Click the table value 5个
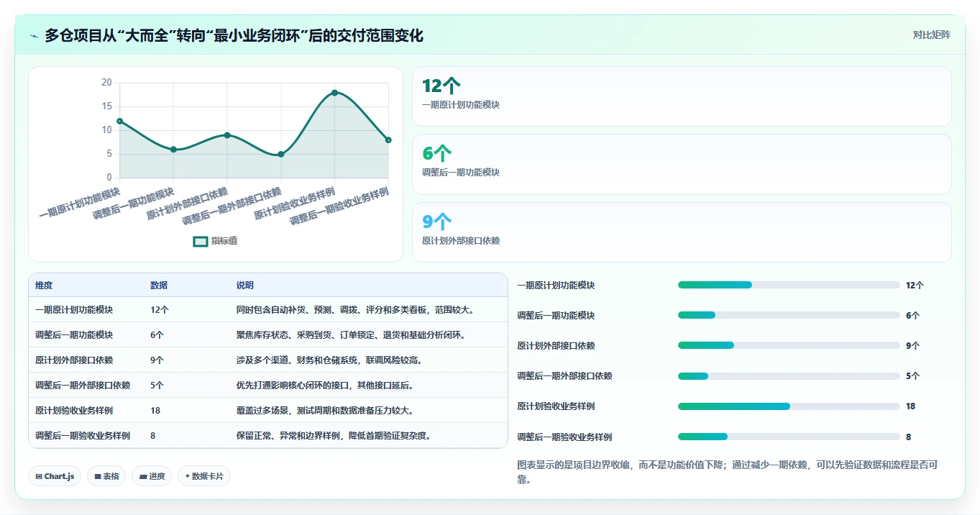Image resolution: width=980 pixels, height=515 pixels. coord(157,386)
